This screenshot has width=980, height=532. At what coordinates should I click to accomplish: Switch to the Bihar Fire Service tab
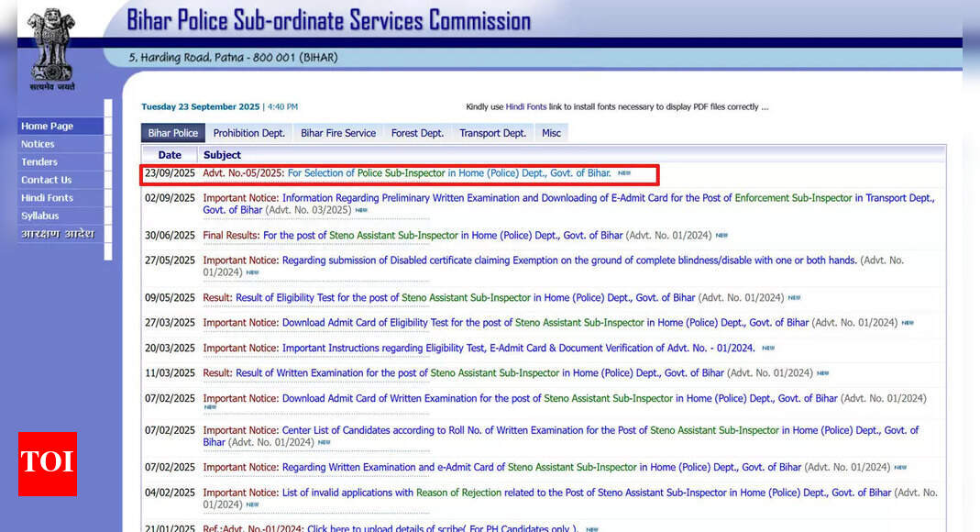tap(338, 132)
